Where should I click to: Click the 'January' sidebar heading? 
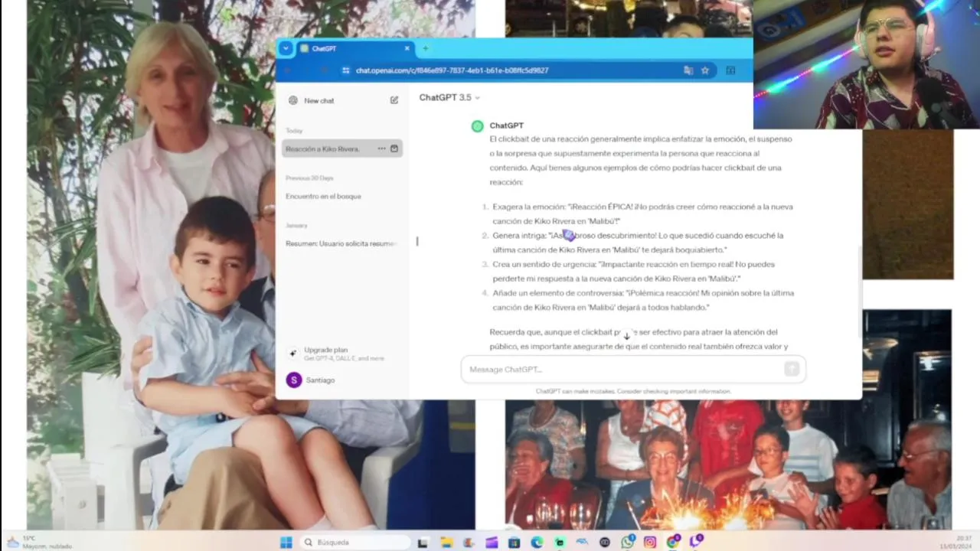(296, 226)
